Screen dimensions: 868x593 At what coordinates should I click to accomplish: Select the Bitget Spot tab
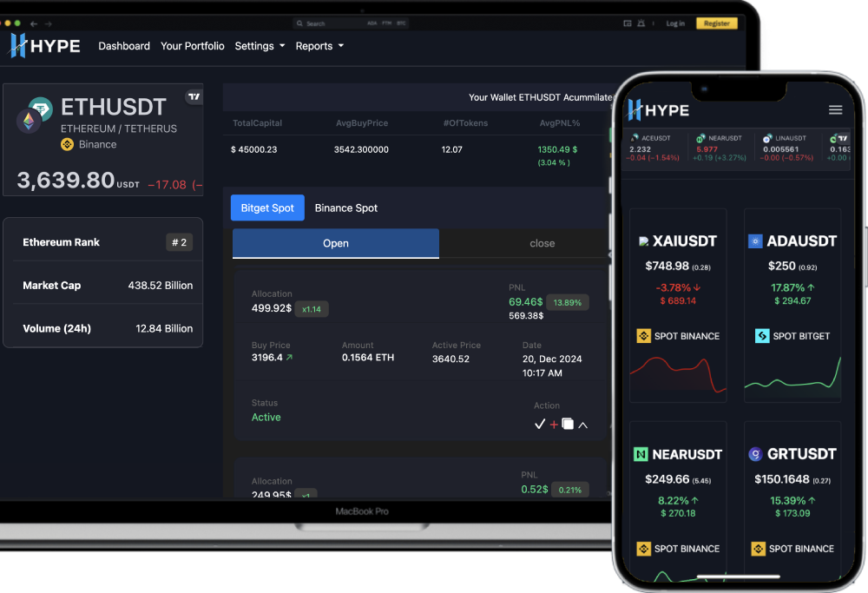click(x=267, y=208)
